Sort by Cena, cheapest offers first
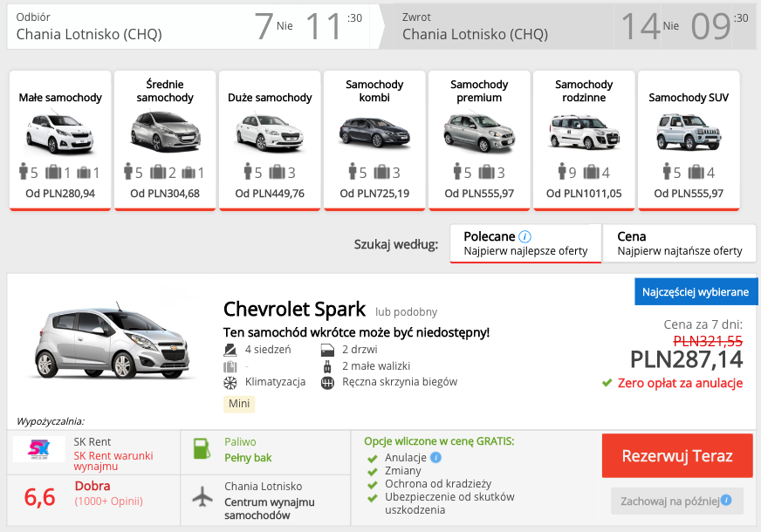This screenshot has height=532, width=761. pos(679,243)
